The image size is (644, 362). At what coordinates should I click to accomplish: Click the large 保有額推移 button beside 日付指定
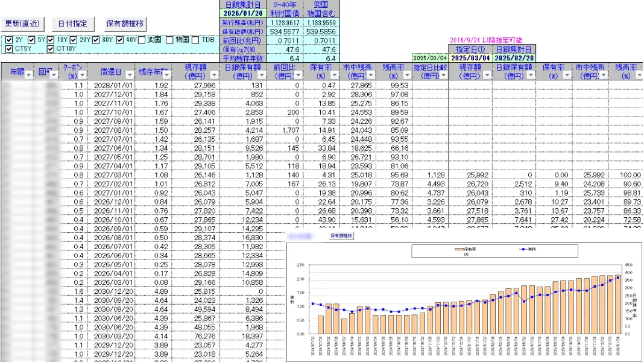125,24
